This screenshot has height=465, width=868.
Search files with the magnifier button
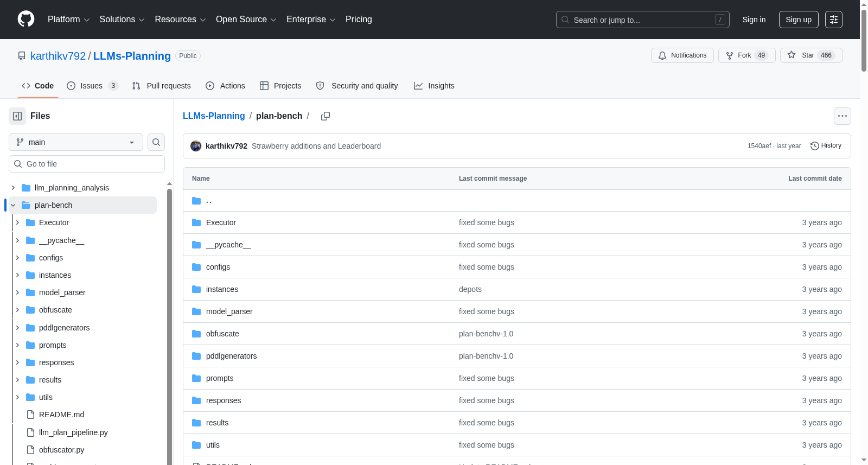tap(156, 142)
